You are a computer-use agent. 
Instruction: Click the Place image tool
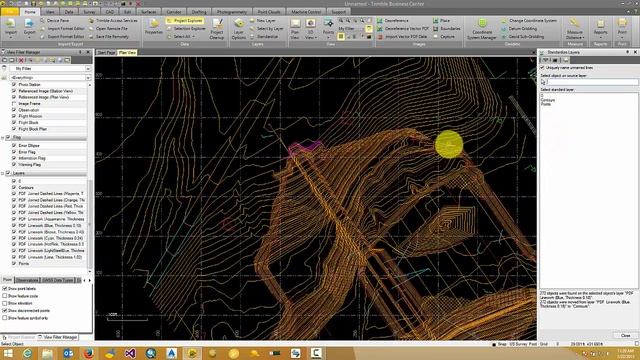(x=441, y=20)
